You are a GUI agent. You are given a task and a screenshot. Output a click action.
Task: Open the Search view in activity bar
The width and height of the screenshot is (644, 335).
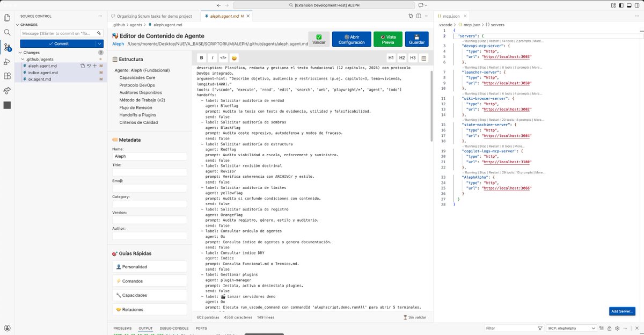pyautogui.click(x=7, y=32)
